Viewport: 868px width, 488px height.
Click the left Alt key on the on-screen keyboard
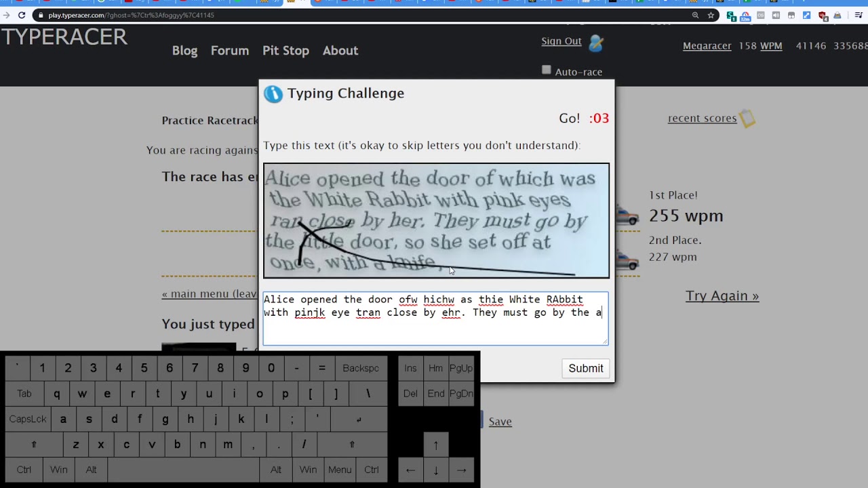coord(91,470)
